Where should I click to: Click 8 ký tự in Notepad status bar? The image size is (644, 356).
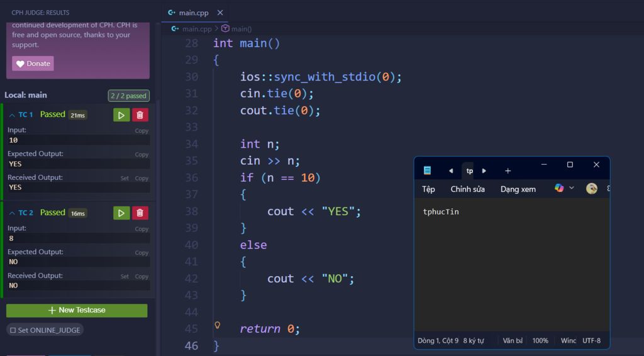pyautogui.click(x=474, y=341)
